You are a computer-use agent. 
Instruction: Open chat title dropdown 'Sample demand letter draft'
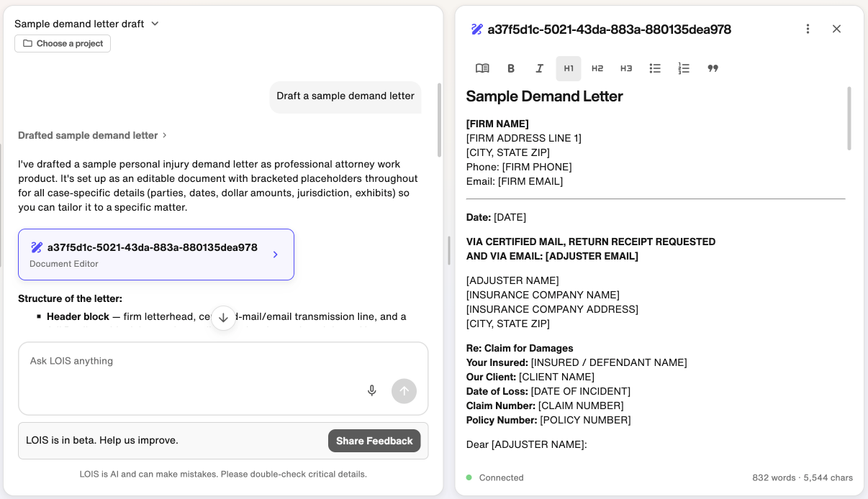click(x=86, y=24)
